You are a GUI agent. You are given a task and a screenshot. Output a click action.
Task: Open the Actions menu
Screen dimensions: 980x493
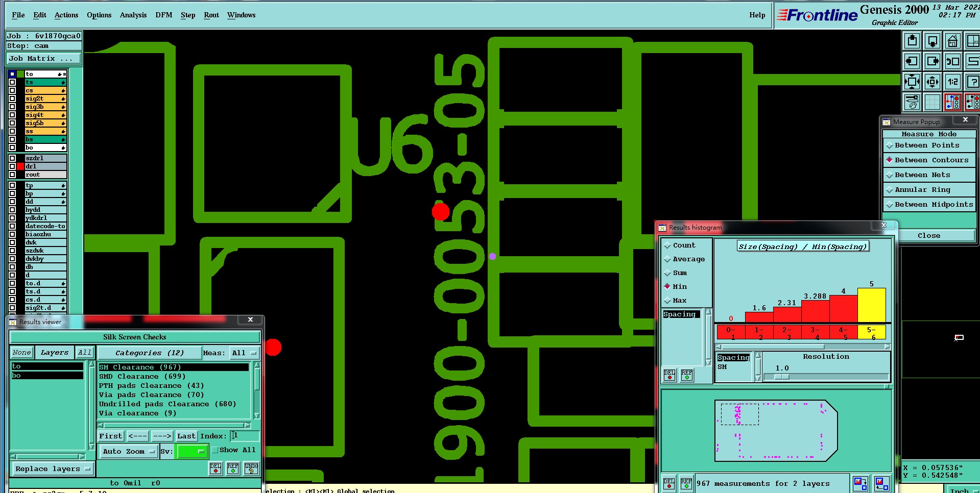pos(66,15)
